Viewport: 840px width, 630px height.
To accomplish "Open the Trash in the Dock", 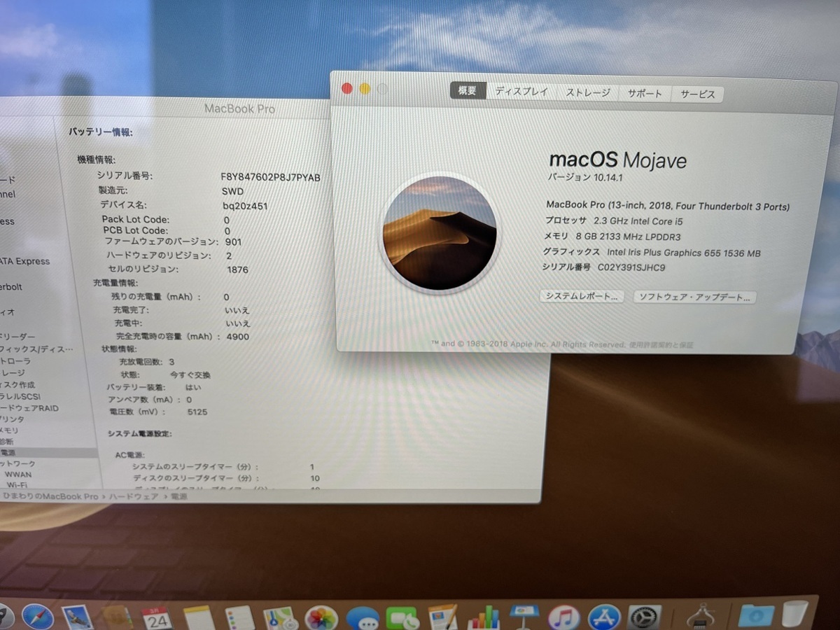I will coord(795,615).
